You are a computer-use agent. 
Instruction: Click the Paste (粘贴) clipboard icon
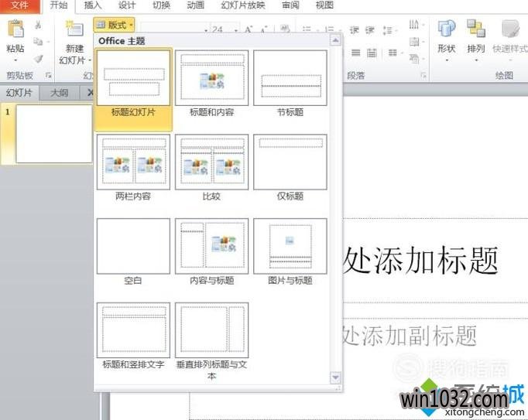click(15, 31)
